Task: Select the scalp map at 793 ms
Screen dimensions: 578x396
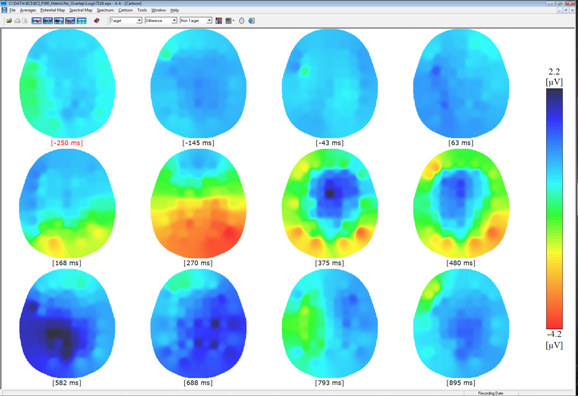Action: tap(330, 323)
